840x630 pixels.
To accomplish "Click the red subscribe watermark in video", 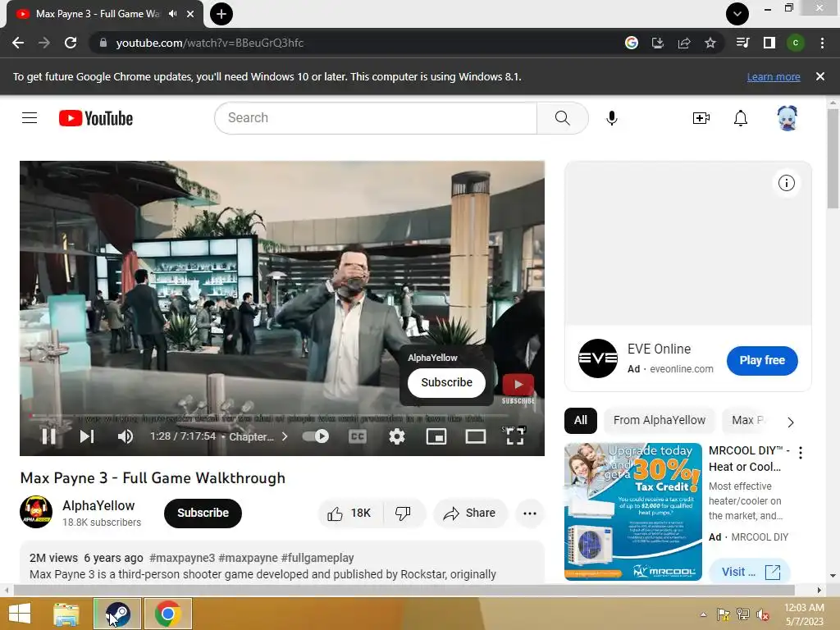I will point(518,388).
